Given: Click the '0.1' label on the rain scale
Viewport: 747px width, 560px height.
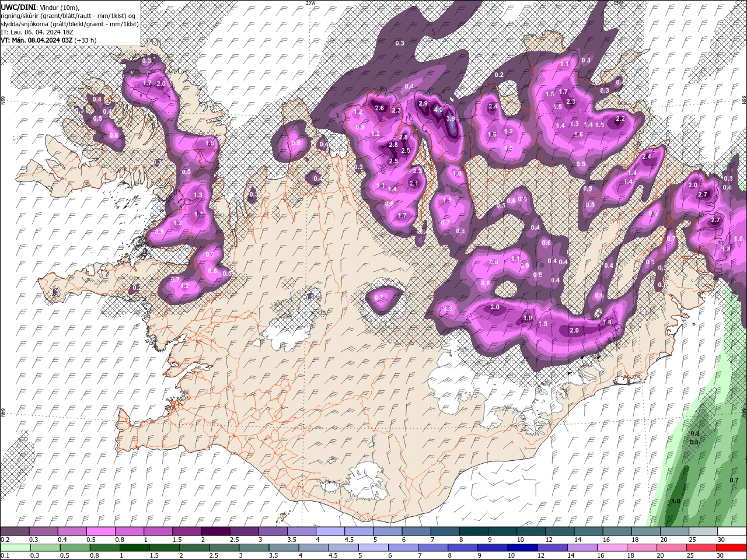Looking at the screenshot, I should point(5,556).
